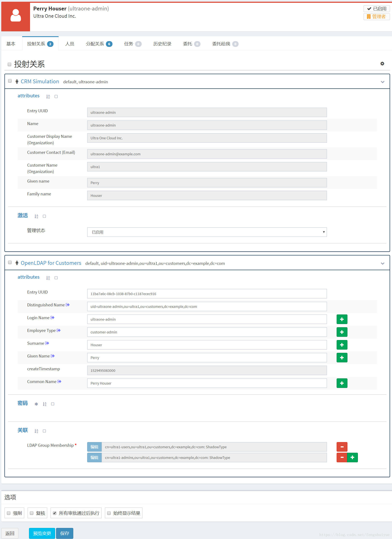
Task: Add a value to Login Name
Action: pyautogui.click(x=342, y=319)
